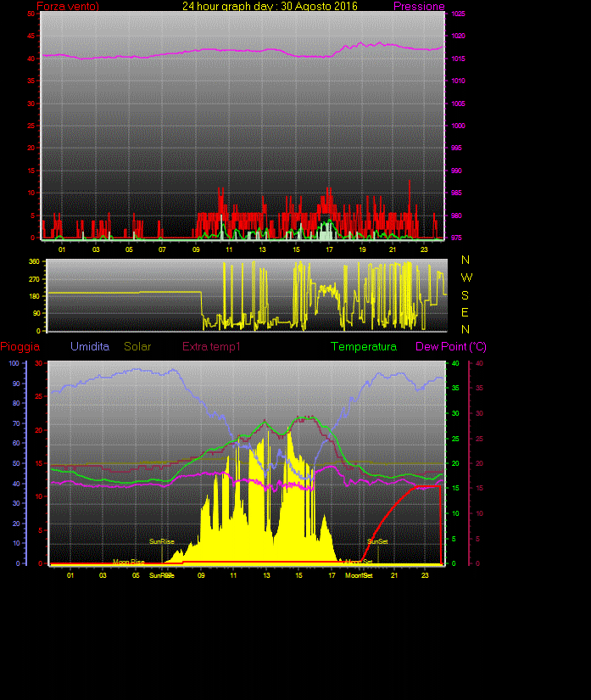
Task: Click the "1015" value on the pressure axis
Action: [458, 59]
